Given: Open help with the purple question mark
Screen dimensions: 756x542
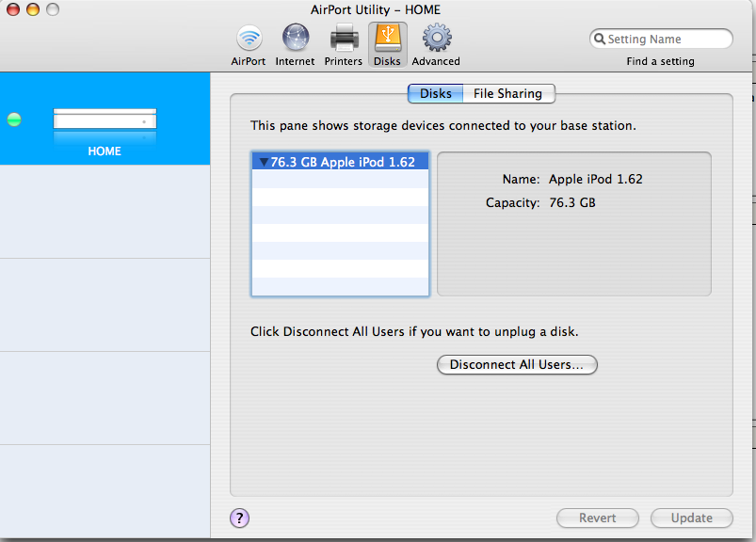Looking at the screenshot, I should [x=240, y=518].
